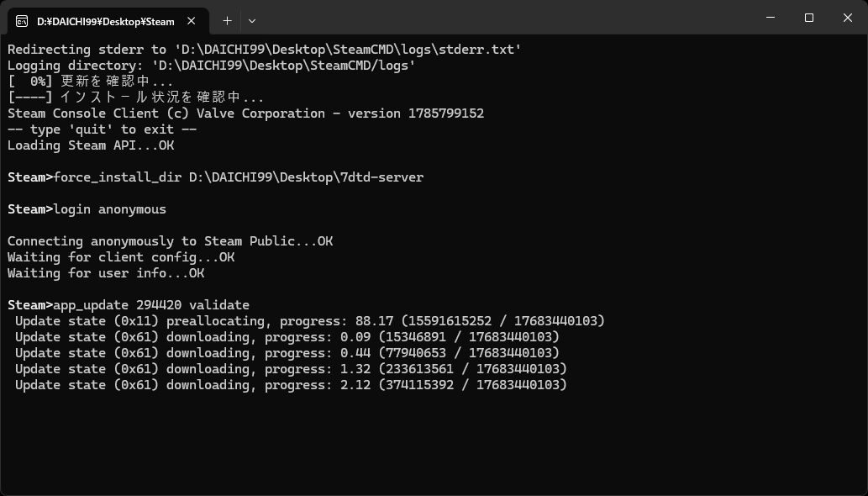Expand the new tab profile dropdown chevron
Screen dimensions: 868x496
(x=252, y=21)
